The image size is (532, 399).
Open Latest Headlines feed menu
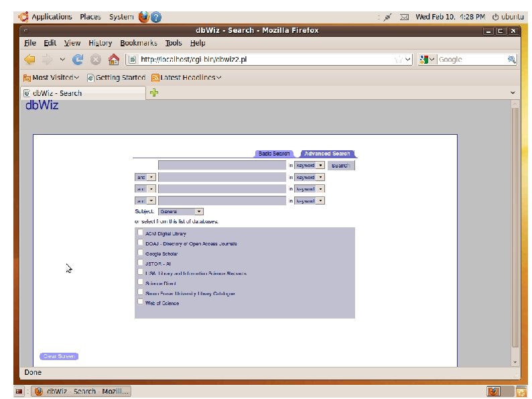tap(187, 78)
